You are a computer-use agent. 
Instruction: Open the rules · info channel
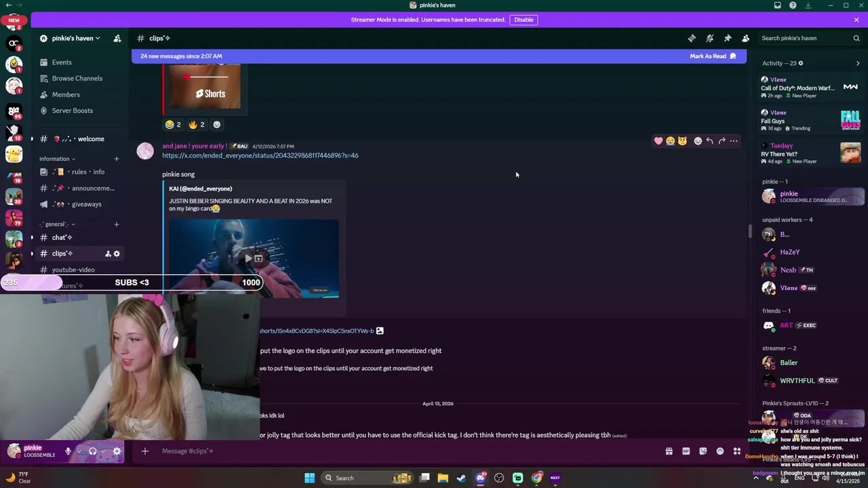click(x=80, y=172)
